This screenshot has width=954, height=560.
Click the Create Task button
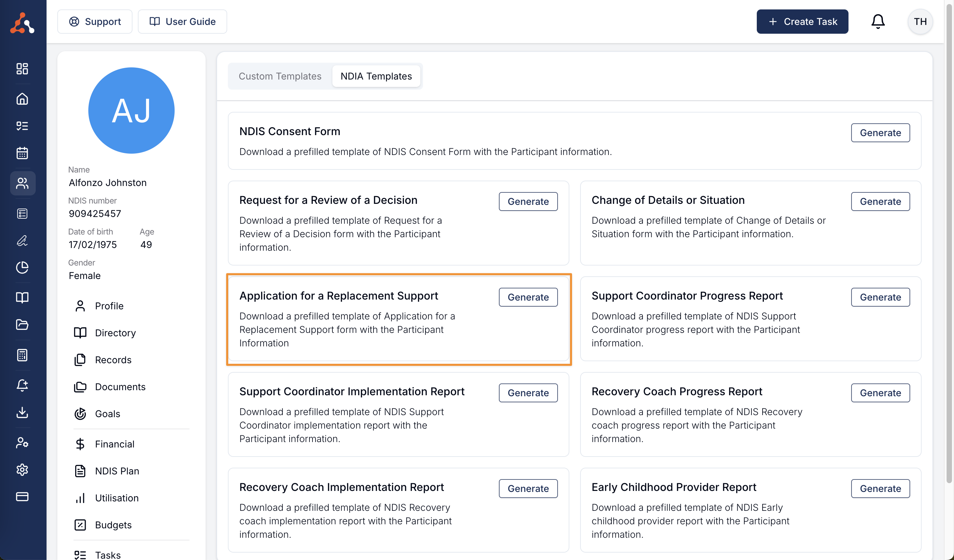pos(802,22)
